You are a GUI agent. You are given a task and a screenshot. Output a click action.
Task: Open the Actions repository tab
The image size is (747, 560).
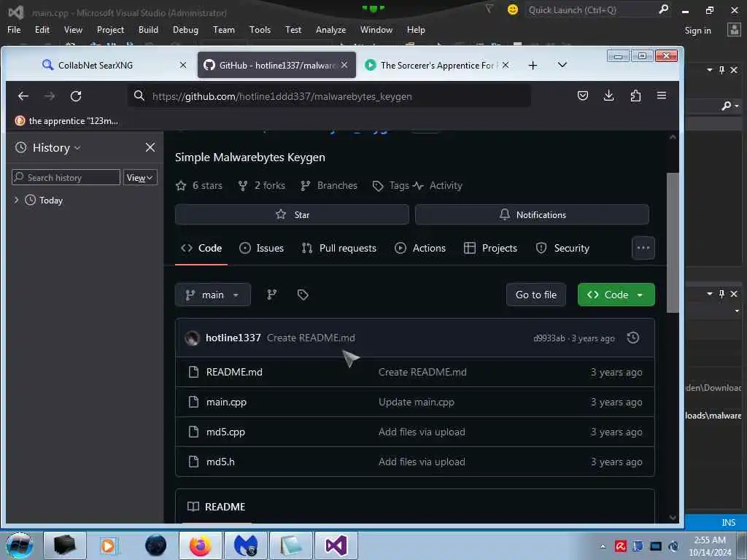pyautogui.click(x=420, y=248)
